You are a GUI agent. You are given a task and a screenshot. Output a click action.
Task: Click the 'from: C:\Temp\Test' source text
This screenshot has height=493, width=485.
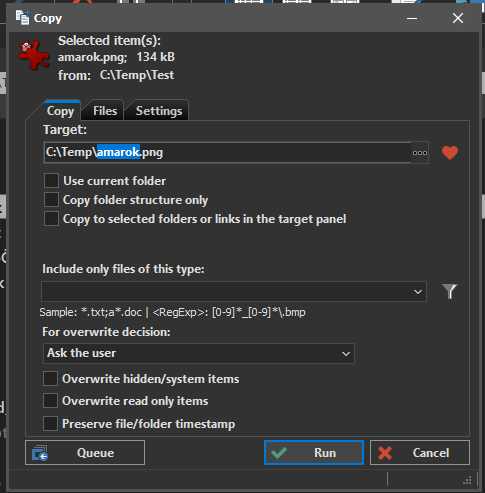tap(116, 75)
